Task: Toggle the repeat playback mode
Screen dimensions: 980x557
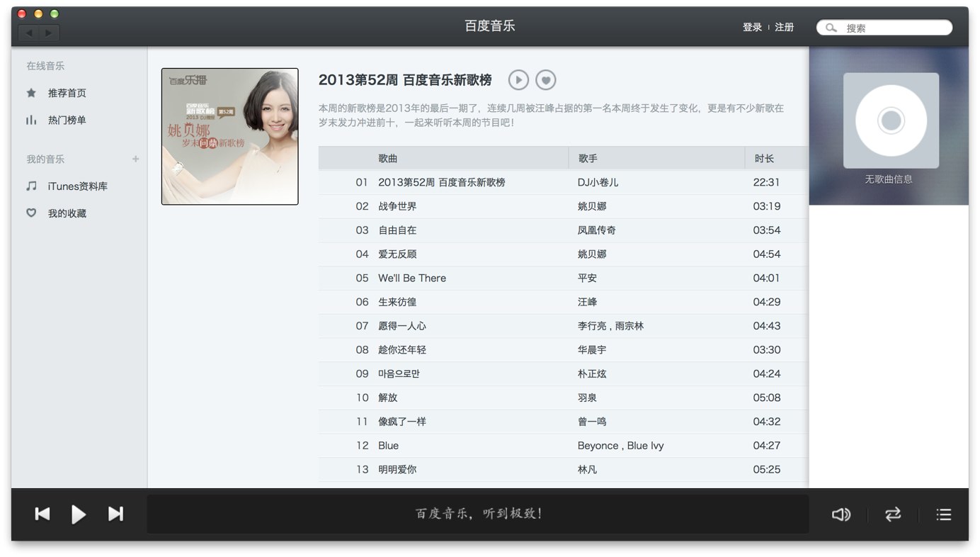Action: click(892, 514)
